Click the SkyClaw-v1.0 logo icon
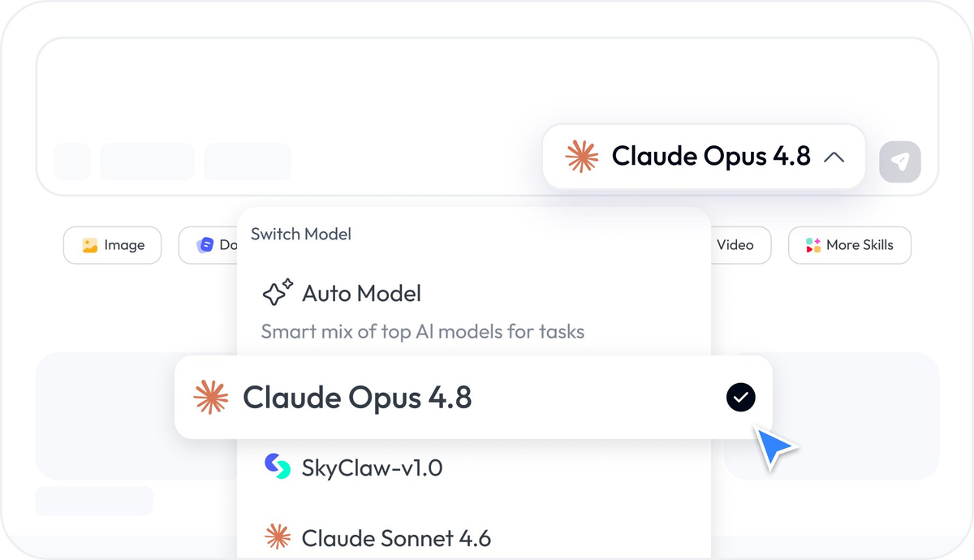The height and width of the screenshot is (560, 974). [x=278, y=467]
